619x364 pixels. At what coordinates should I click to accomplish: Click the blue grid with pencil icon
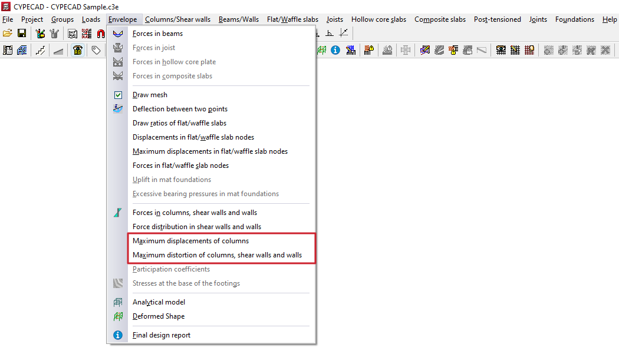coord(351,50)
